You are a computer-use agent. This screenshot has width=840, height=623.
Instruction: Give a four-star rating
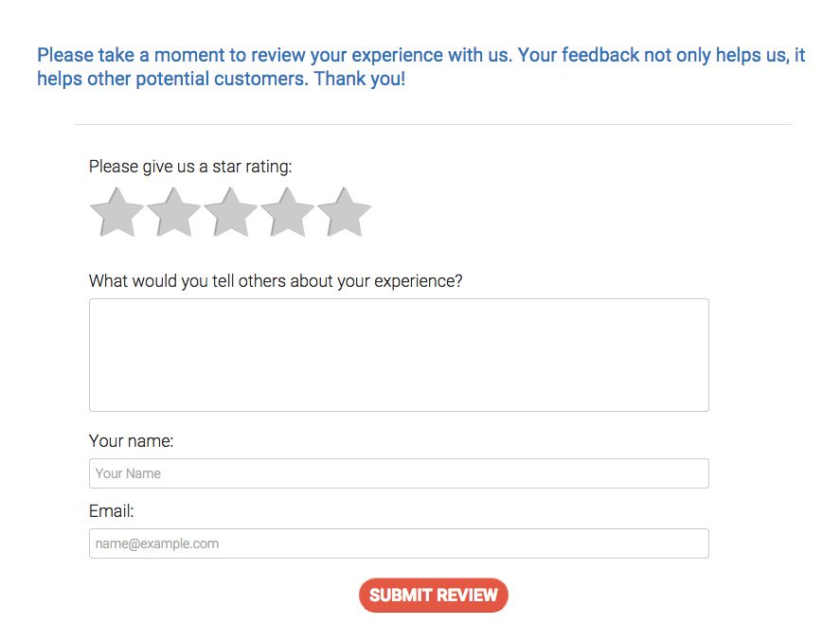click(x=287, y=212)
